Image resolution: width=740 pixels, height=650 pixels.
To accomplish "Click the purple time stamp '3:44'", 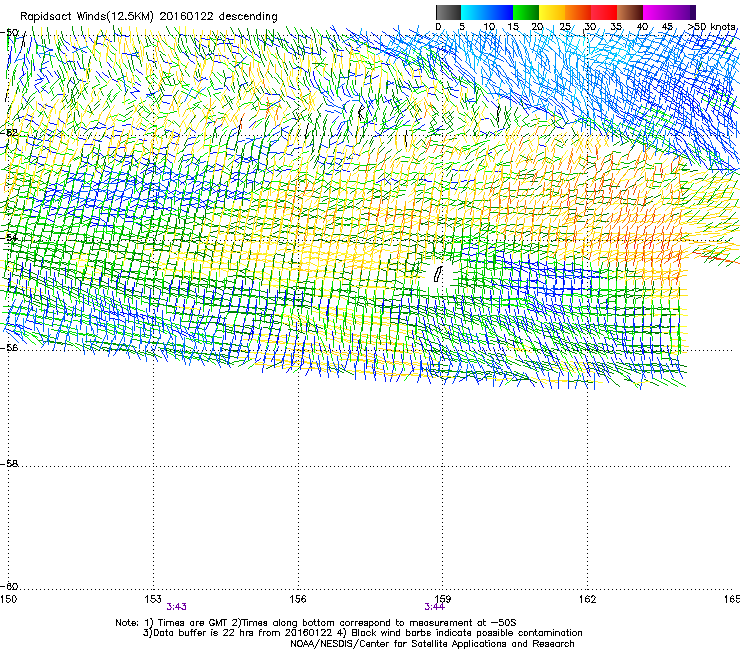I will point(434,607).
